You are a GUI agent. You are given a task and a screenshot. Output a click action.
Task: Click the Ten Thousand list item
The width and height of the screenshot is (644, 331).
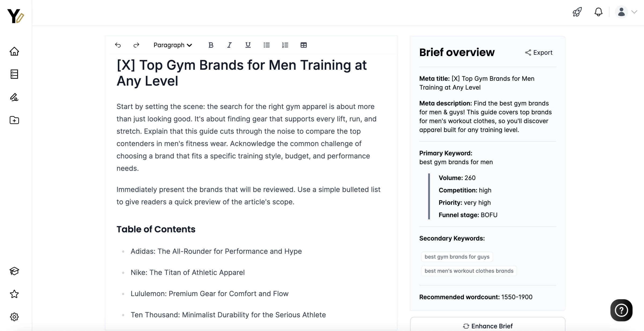pyautogui.click(x=228, y=315)
